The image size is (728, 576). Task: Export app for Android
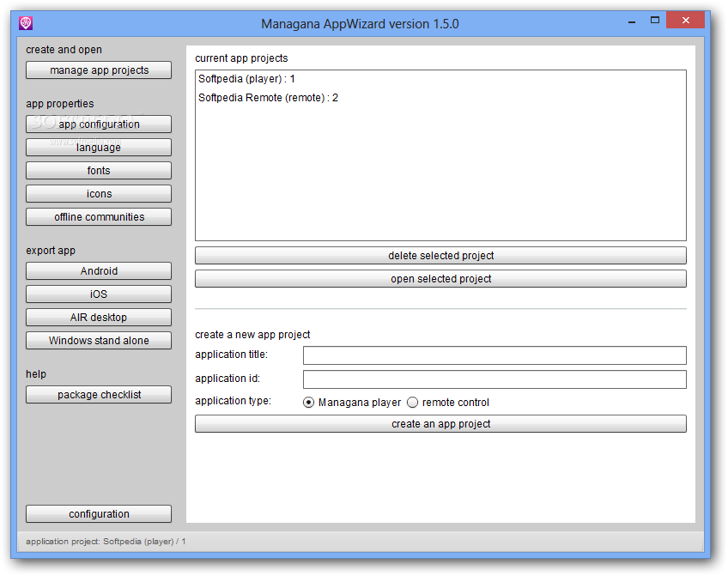(x=99, y=271)
